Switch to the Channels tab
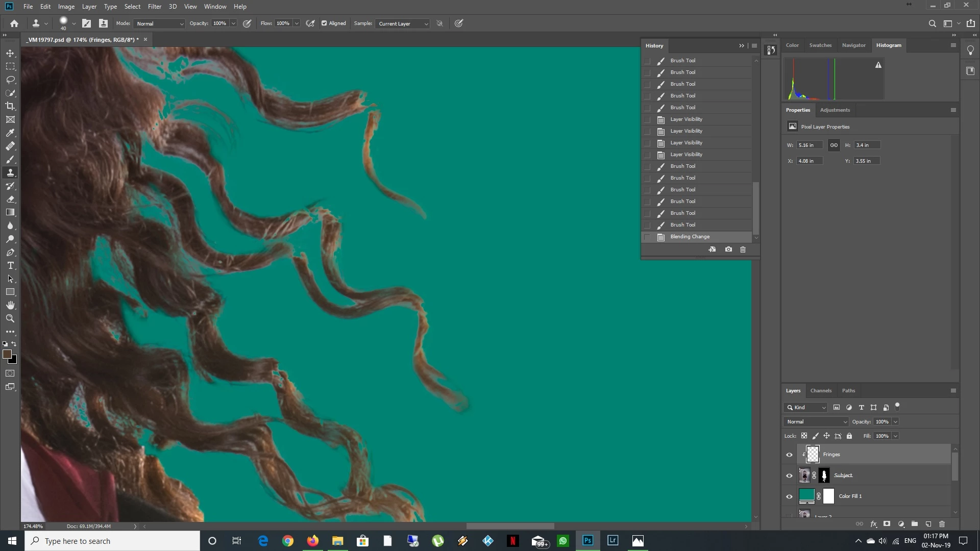 [821, 391]
